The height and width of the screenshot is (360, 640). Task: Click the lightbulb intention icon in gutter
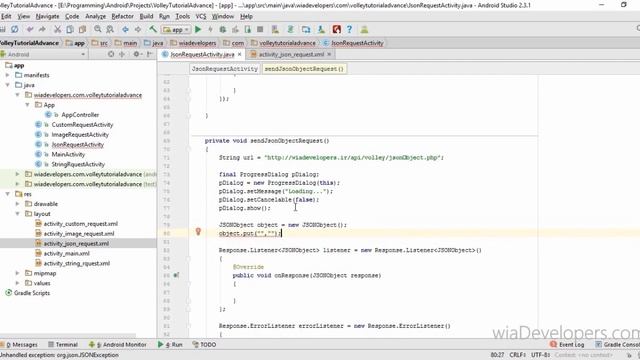point(198,232)
